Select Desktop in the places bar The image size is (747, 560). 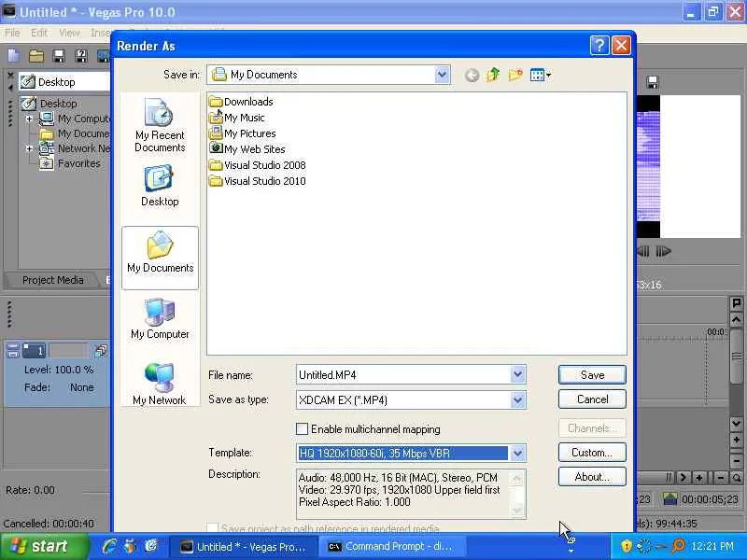(160, 186)
